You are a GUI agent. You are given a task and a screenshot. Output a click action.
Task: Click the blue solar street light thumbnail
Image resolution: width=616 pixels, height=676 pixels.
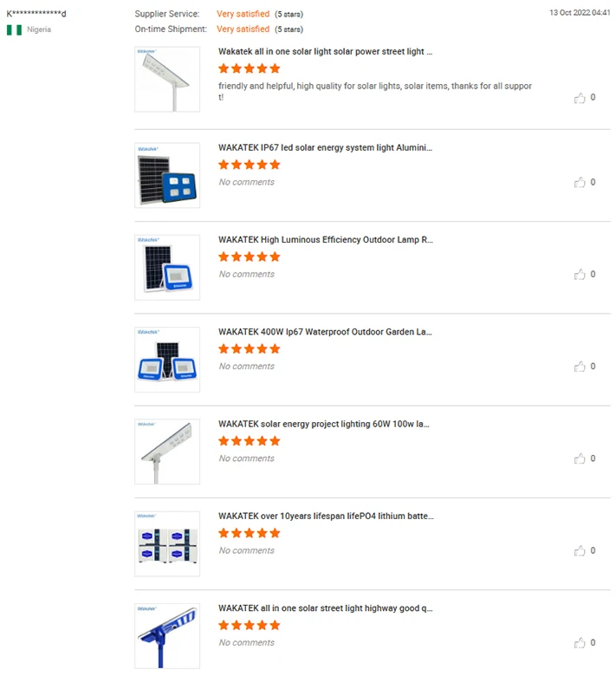167,636
